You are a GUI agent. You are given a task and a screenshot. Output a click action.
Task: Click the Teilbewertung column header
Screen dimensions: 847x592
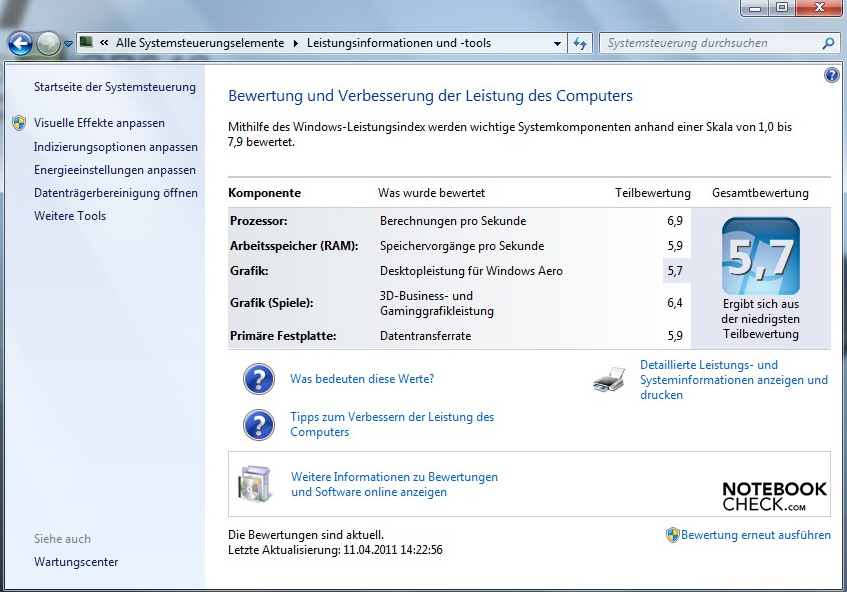pyautogui.click(x=653, y=193)
